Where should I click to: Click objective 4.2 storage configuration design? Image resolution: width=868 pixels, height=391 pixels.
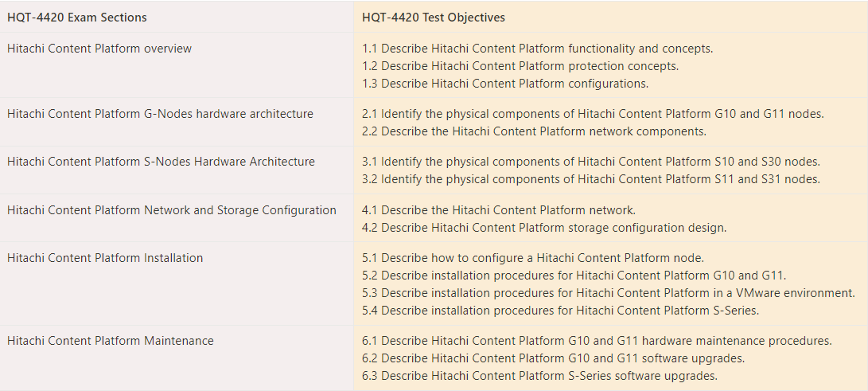(544, 228)
